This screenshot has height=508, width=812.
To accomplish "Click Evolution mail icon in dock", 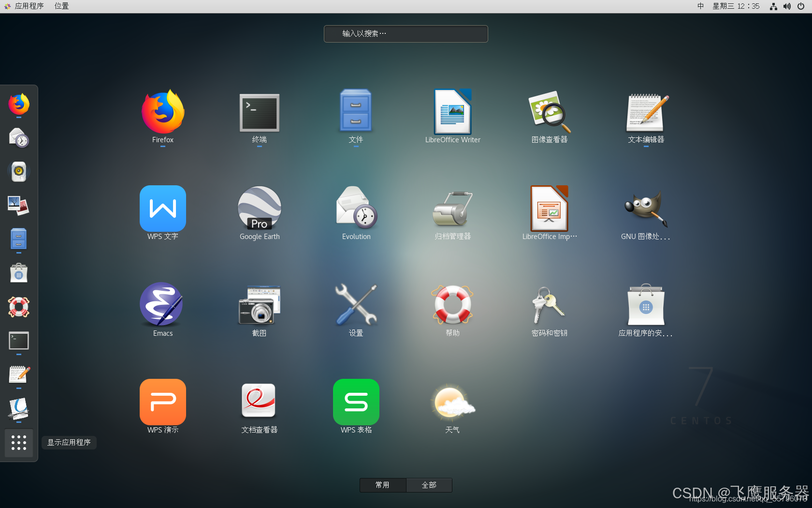I will (x=19, y=138).
